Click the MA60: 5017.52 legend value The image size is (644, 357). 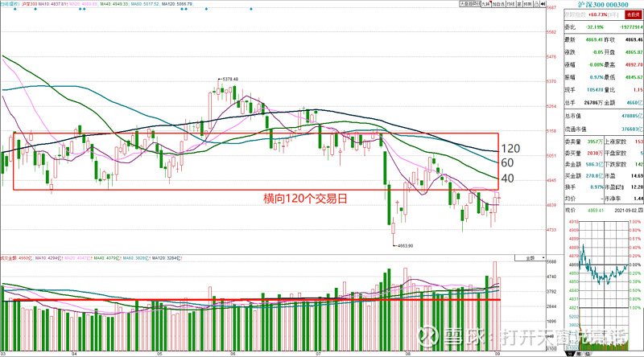(x=146, y=4)
